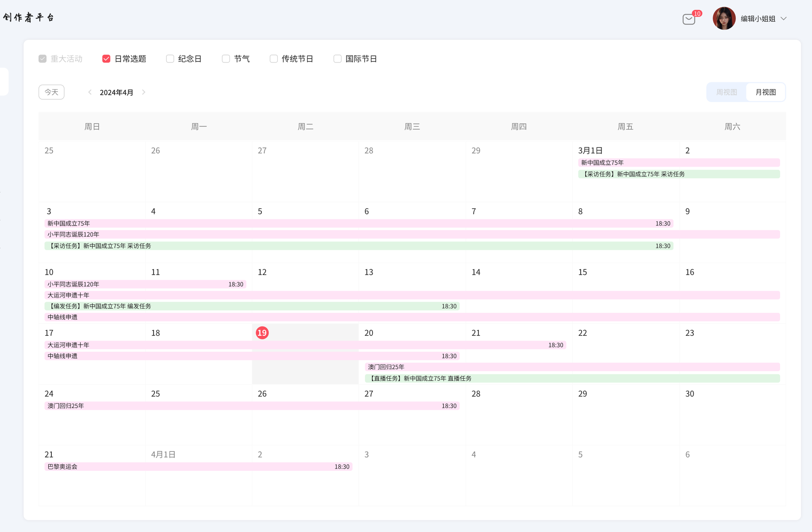Open 小平同志诞辰120年 event in week of 3rd
812x532 pixels.
pos(412,234)
